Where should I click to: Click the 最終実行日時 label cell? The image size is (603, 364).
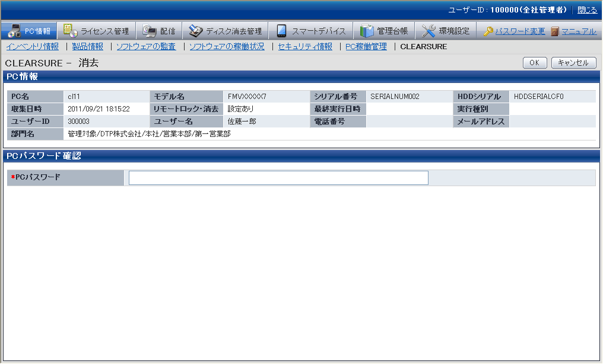pos(338,109)
